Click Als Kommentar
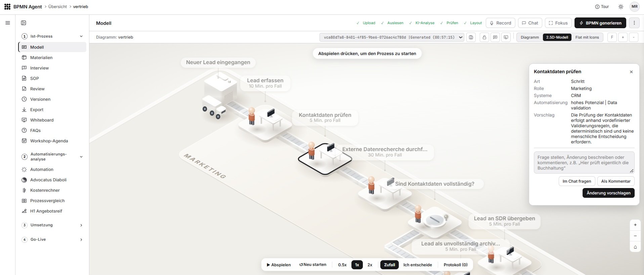The height and width of the screenshot is (275, 644). (x=616, y=181)
